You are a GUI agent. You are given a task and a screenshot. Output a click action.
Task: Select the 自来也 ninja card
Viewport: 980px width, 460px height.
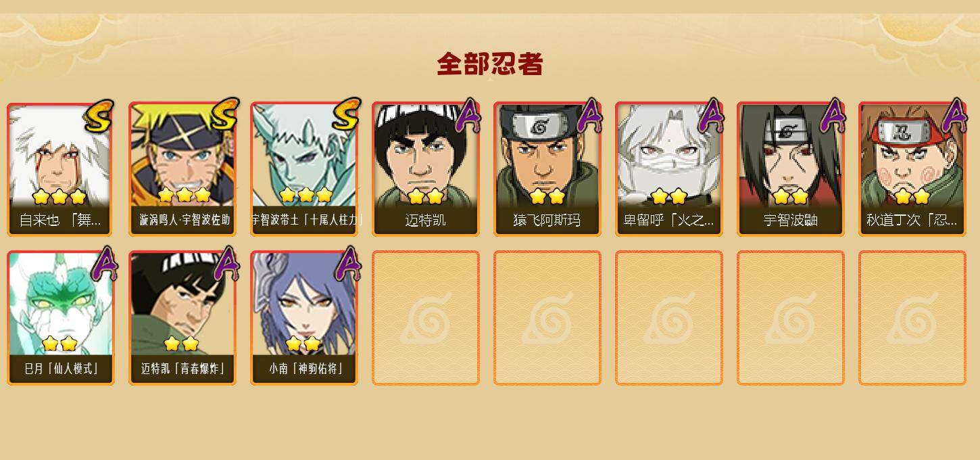click(60, 169)
